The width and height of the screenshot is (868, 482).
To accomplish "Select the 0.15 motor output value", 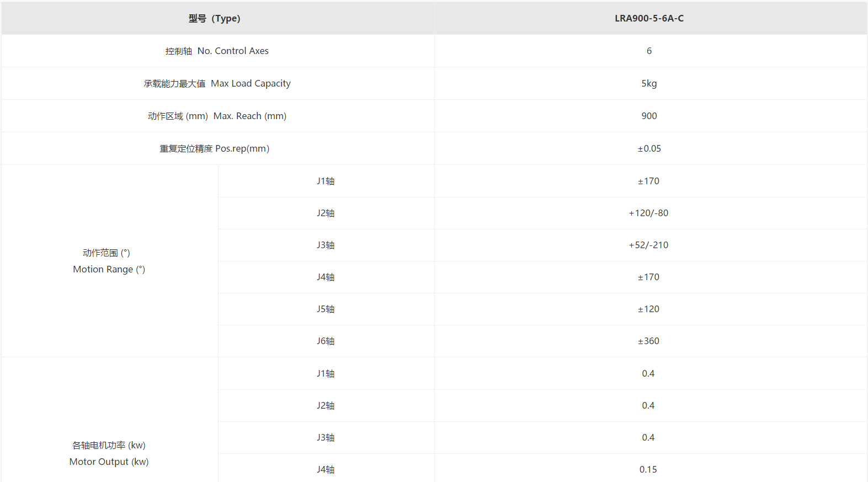I will pyautogui.click(x=648, y=469).
